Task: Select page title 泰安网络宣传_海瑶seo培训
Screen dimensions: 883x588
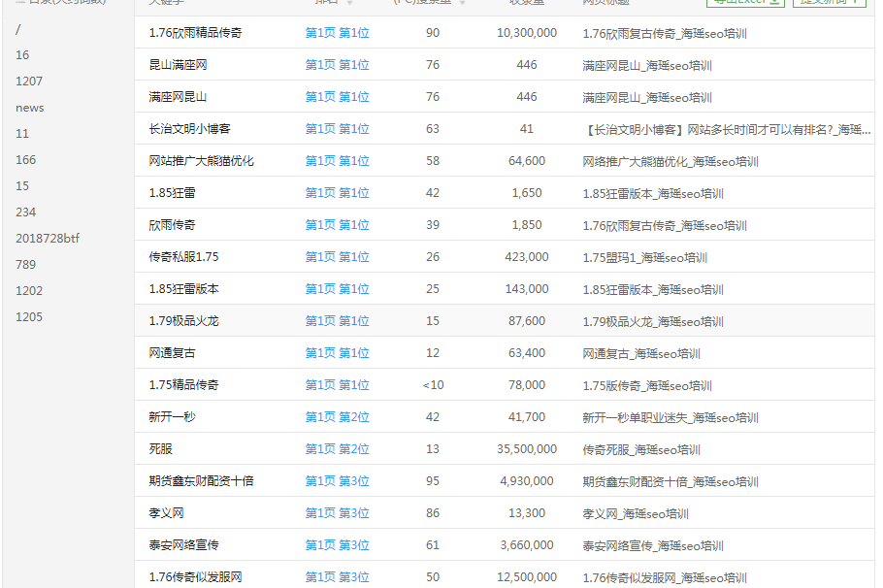Action: coord(653,546)
